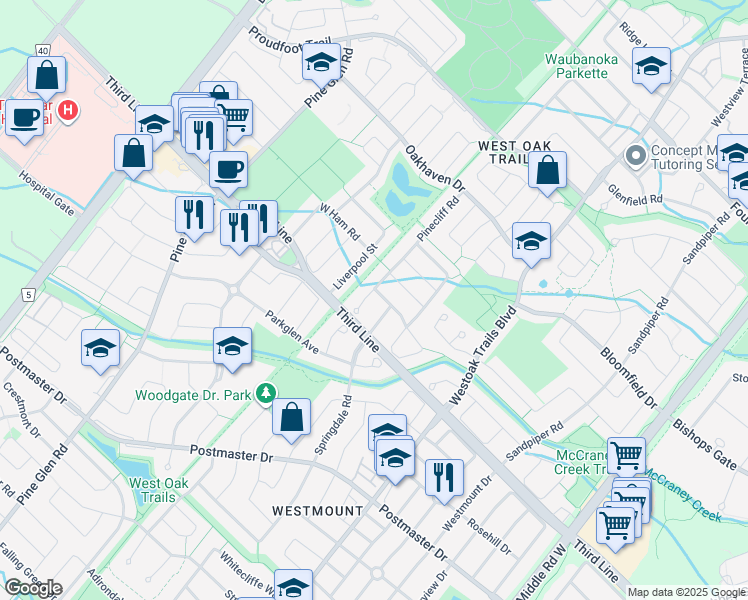
Task: Select the Oakhaven Dr street label
Action: pos(435,169)
